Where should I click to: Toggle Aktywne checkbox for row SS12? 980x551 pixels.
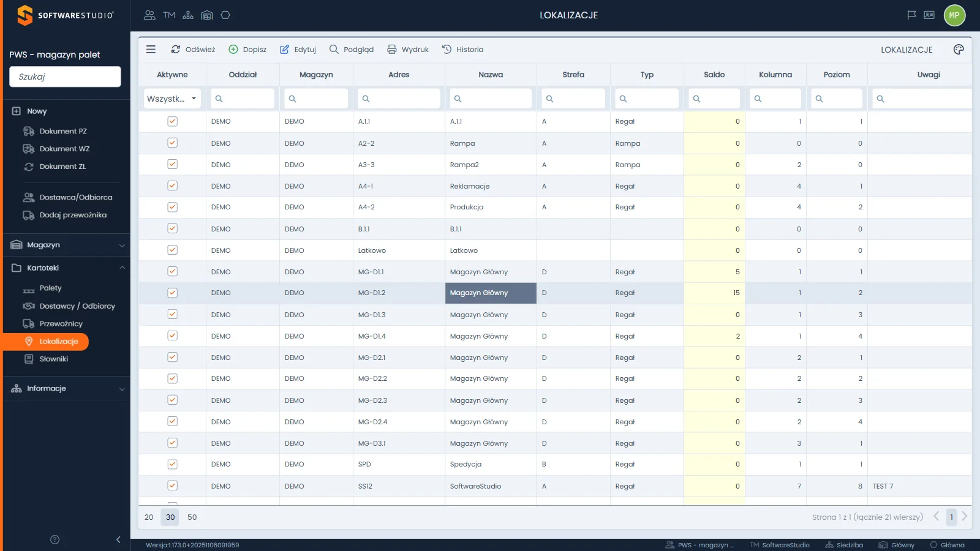pos(173,485)
